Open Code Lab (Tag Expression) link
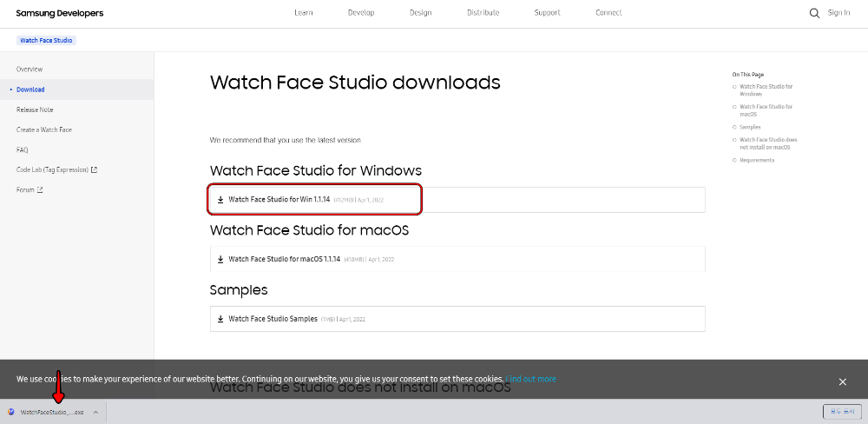The width and height of the screenshot is (868, 424). pos(53,169)
